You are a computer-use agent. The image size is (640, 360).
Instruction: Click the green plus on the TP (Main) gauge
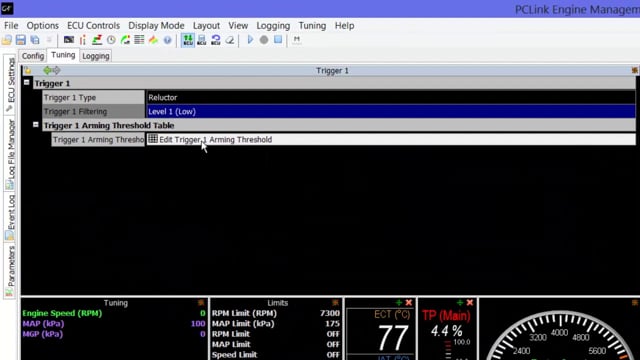(x=460, y=302)
